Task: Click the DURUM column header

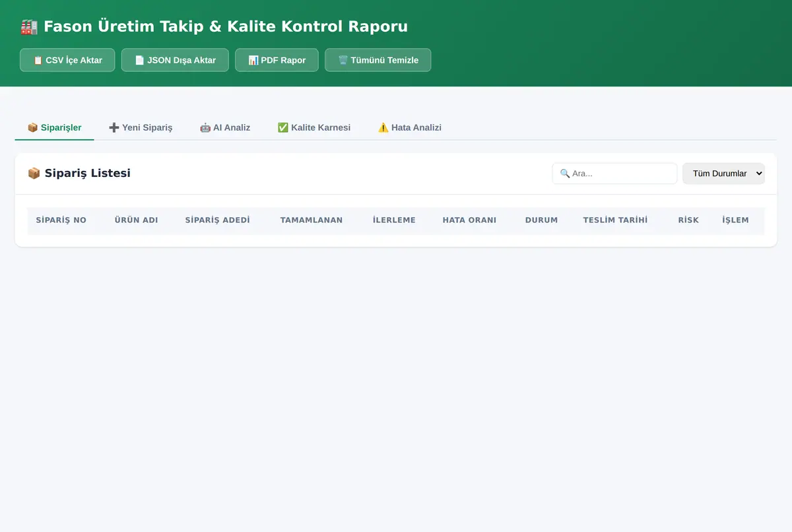Action: click(x=541, y=220)
